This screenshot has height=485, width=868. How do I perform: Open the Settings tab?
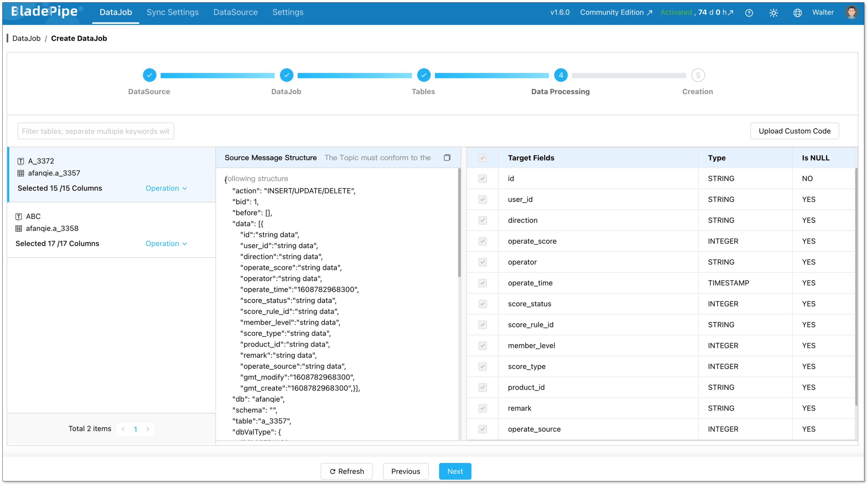pyautogui.click(x=288, y=12)
